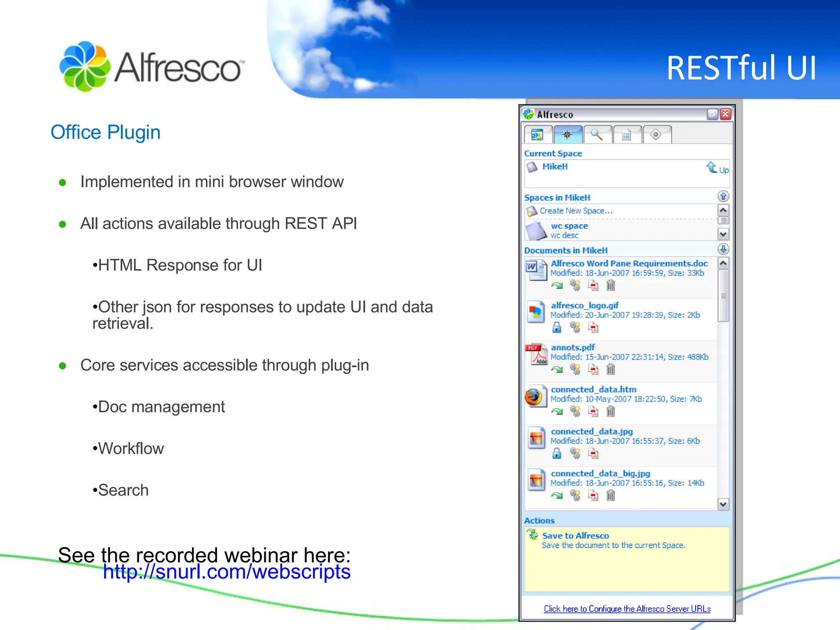
Task: Select the Browse Spaces compass tab
Action: [568, 135]
